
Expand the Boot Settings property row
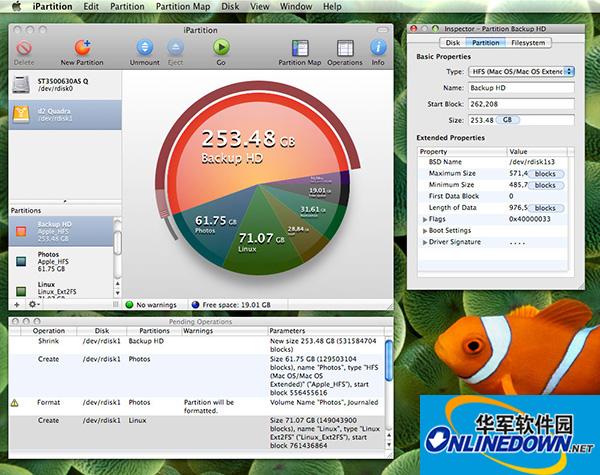tap(427, 230)
